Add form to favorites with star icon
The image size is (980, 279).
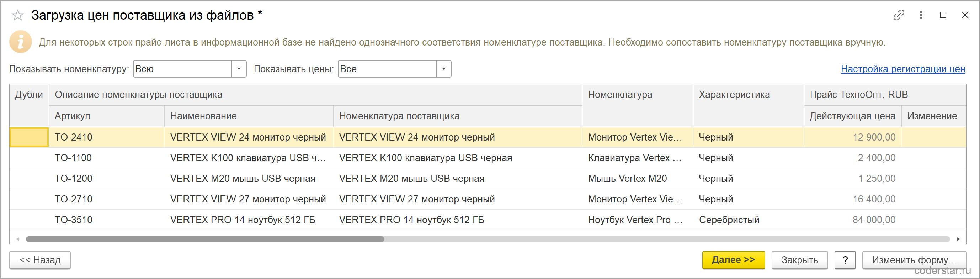[17, 15]
